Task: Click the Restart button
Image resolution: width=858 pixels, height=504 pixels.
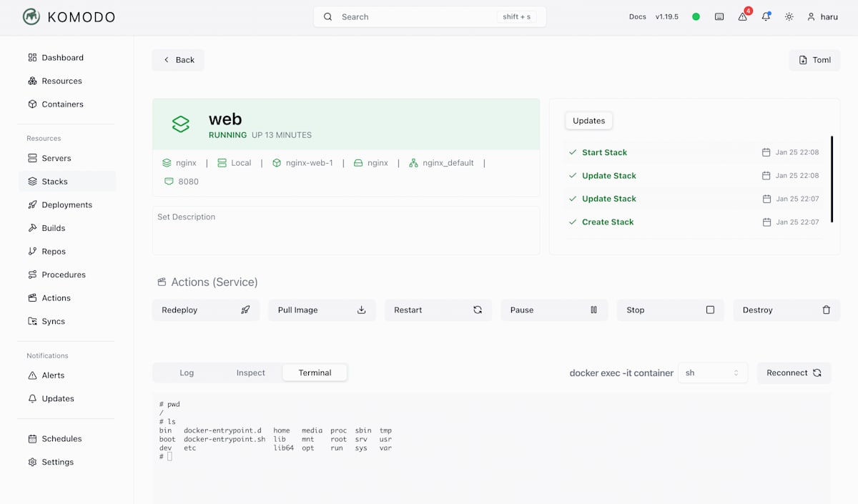Action: [438, 310]
